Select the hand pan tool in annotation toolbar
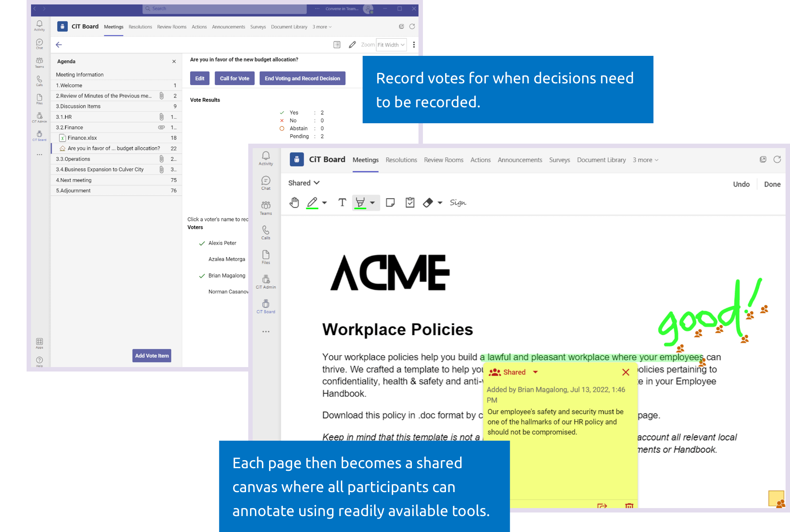Image resolution: width=790 pixels, height=532 pixels. click(294, 203)
